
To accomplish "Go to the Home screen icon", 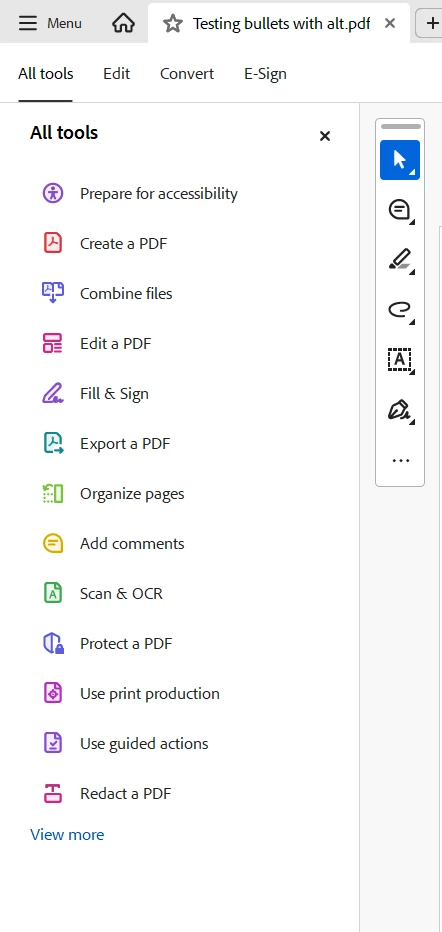I will tap(123, 23).
